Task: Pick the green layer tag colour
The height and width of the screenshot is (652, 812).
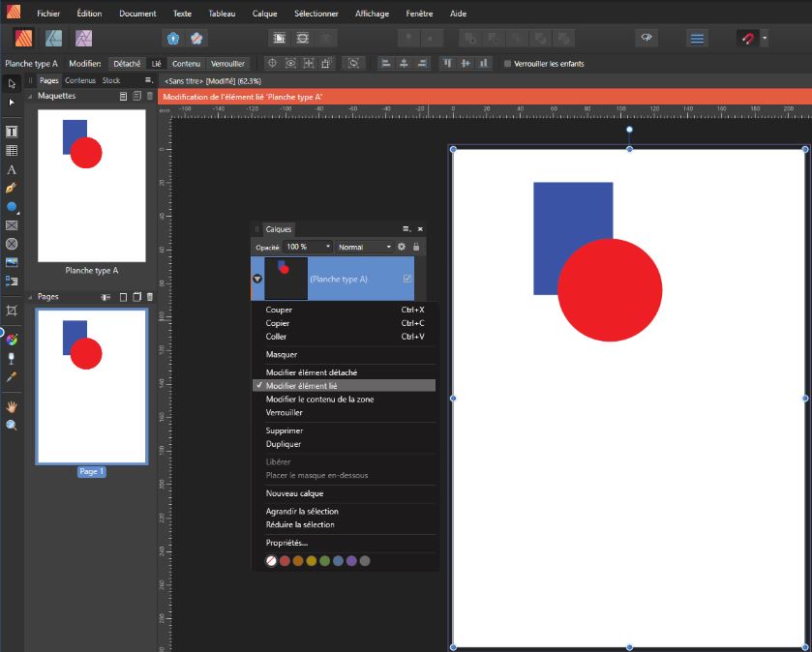Action: click(324, 561)
